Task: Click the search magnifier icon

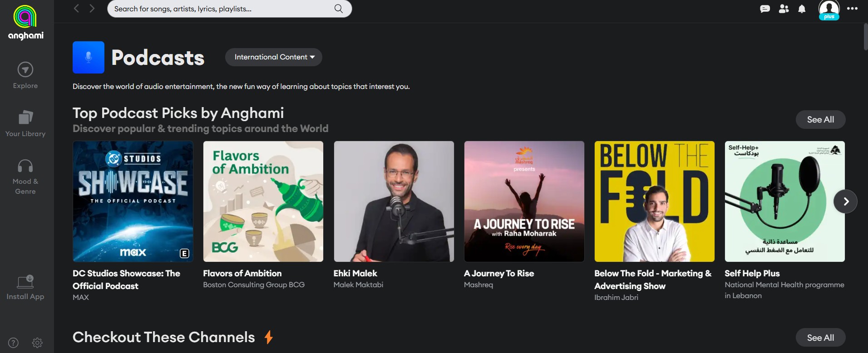Action: click(x=339, y=9)
